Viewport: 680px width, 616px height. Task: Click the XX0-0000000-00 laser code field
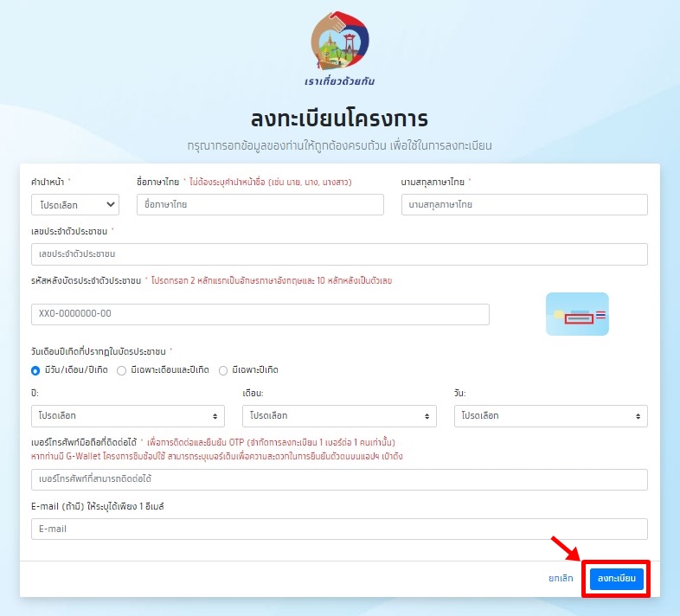(260, 314)
